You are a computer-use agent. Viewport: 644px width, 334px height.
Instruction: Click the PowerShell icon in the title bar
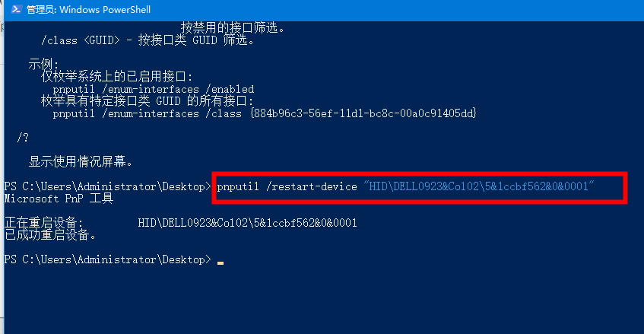point(17,9)
